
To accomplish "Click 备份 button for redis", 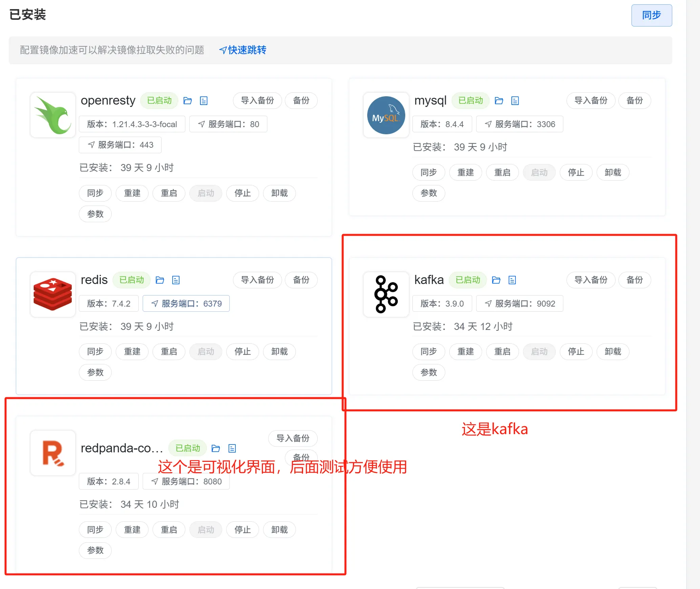I will 301,280.
